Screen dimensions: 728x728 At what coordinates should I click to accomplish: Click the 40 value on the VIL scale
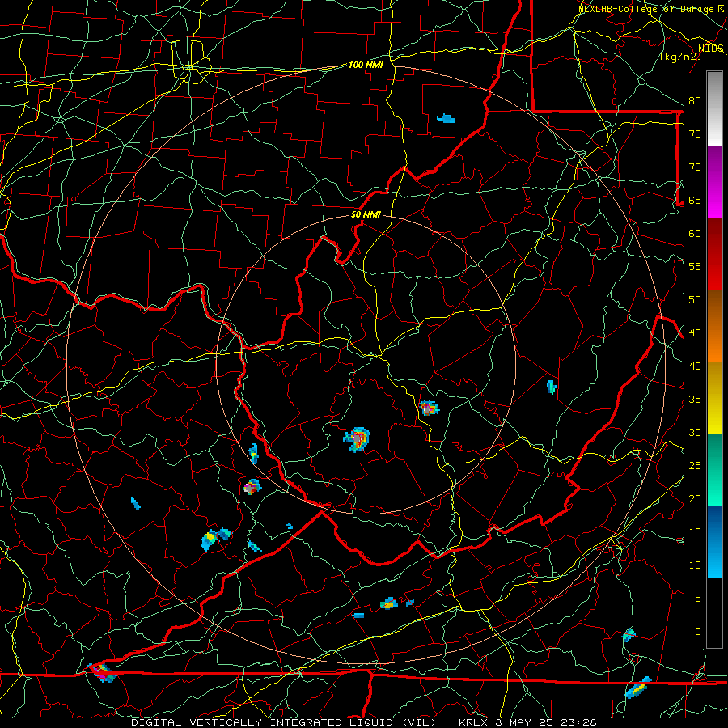coord(695,366)
